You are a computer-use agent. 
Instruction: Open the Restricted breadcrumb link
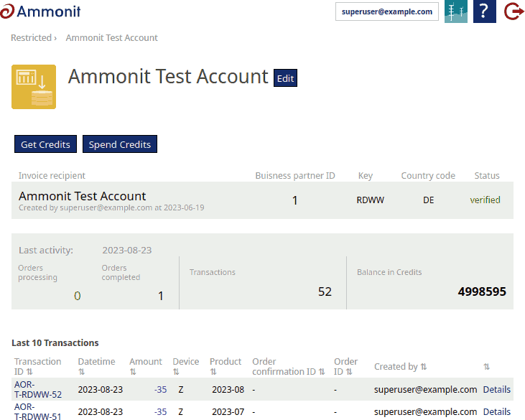(x=31, y=37)
